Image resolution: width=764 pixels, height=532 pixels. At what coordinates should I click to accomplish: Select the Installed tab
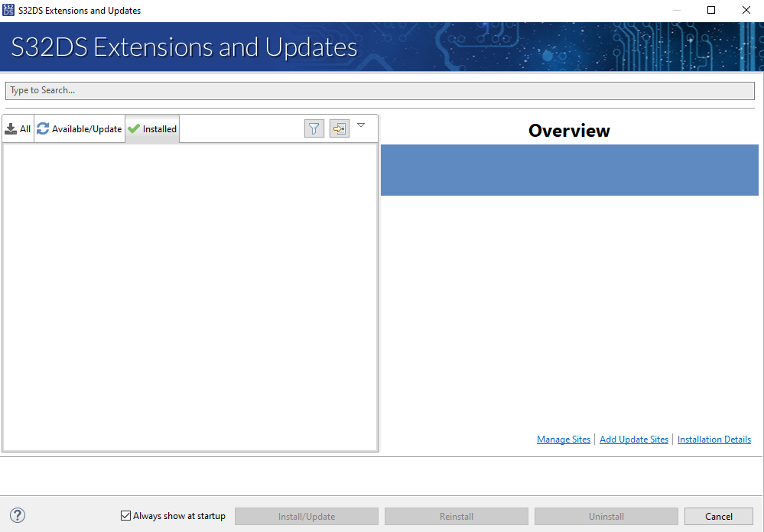[x=152, y=129]
